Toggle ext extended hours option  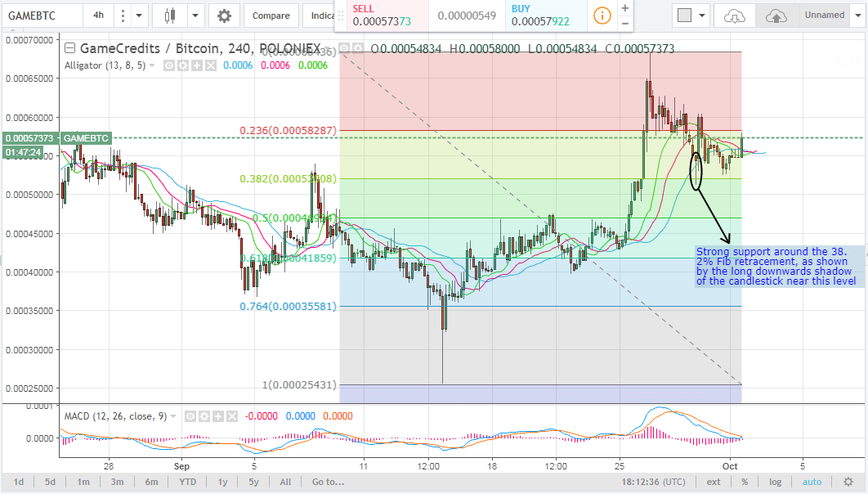coord(714,482)
